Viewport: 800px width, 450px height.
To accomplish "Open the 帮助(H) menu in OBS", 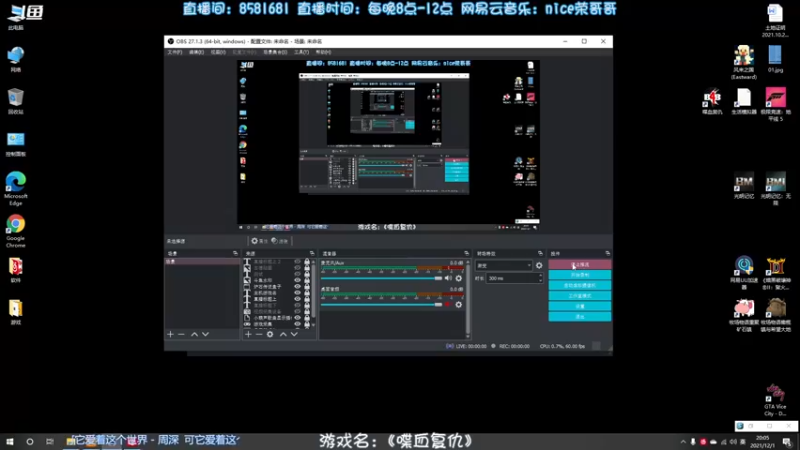I will click(x=323, y=52).
